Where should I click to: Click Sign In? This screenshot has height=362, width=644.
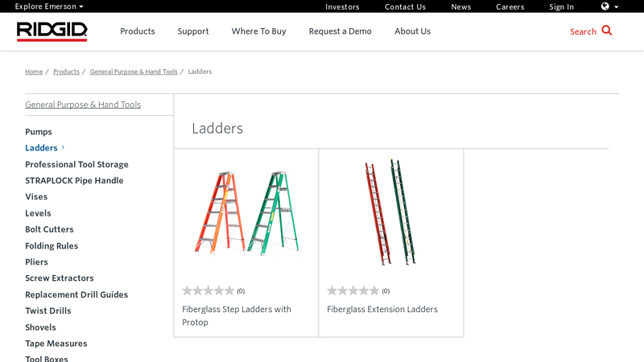[x=561, y=7]
